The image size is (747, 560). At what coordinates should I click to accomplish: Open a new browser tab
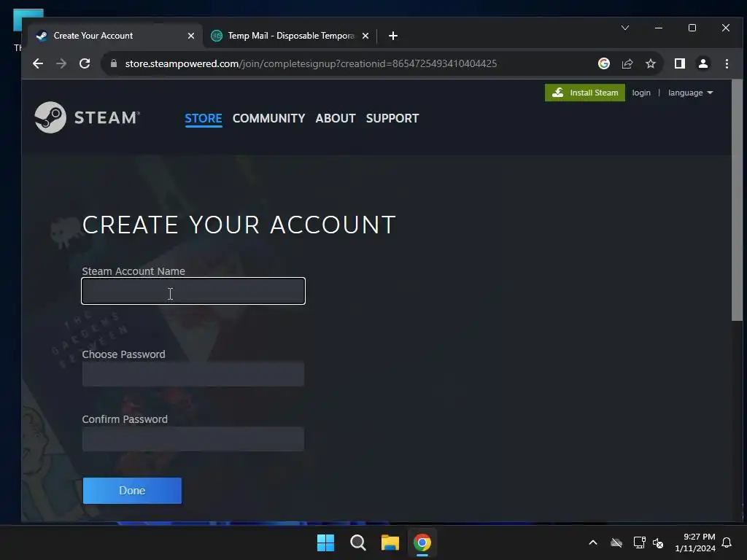393,36
